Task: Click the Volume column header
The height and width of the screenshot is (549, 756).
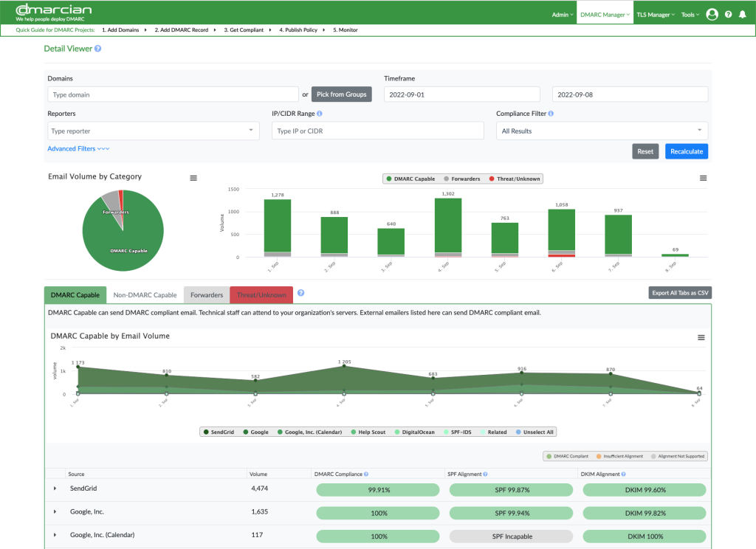Action: click(258, 474)
